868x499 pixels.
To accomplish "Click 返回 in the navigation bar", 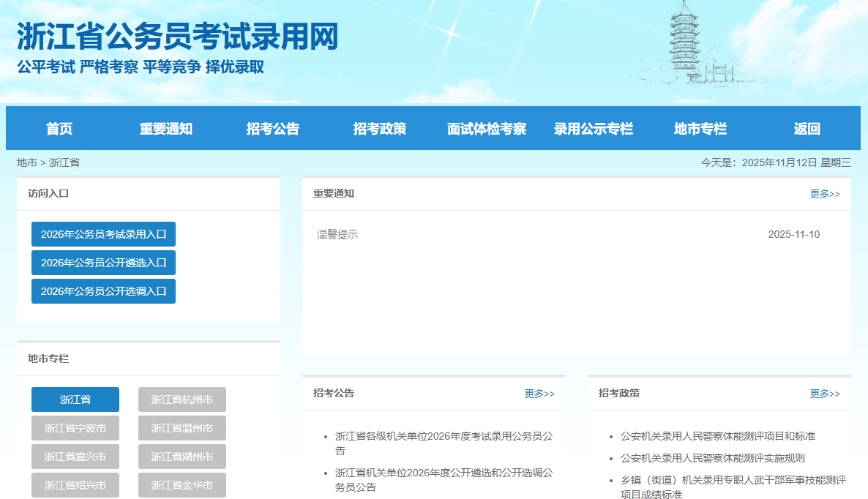I will point(807,129).
